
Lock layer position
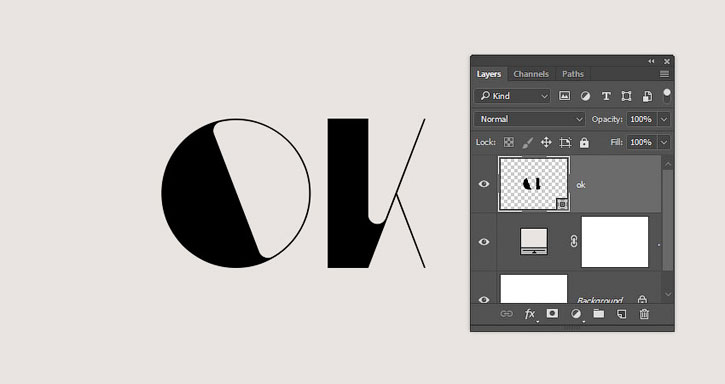(x=546, y=142)
